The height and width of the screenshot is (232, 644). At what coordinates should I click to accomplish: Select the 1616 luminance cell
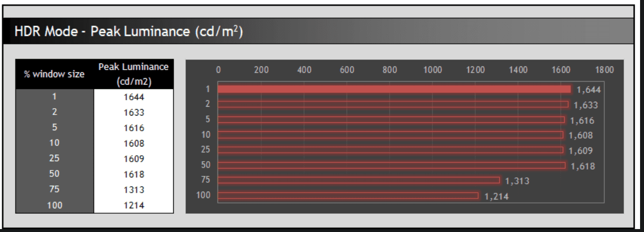134,128
